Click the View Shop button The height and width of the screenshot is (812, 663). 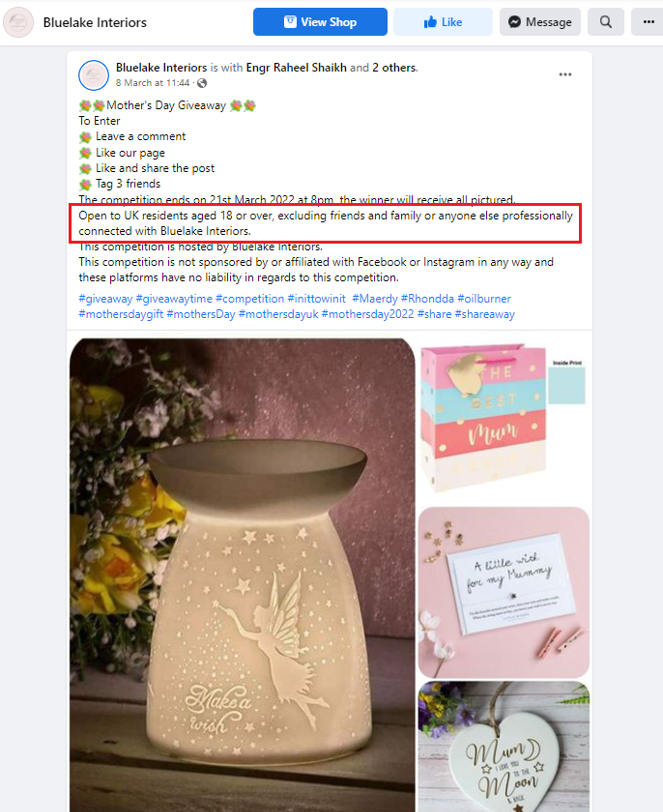[320, 21]
